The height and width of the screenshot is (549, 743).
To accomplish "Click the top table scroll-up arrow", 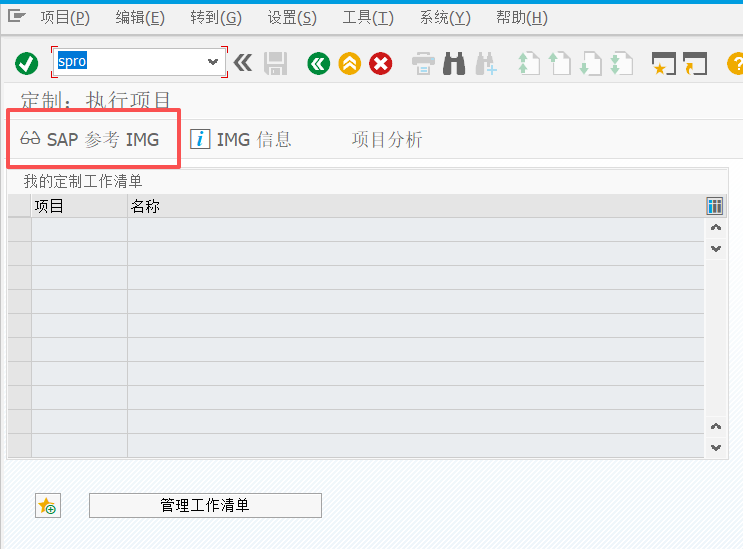I will tap(716, 228).
